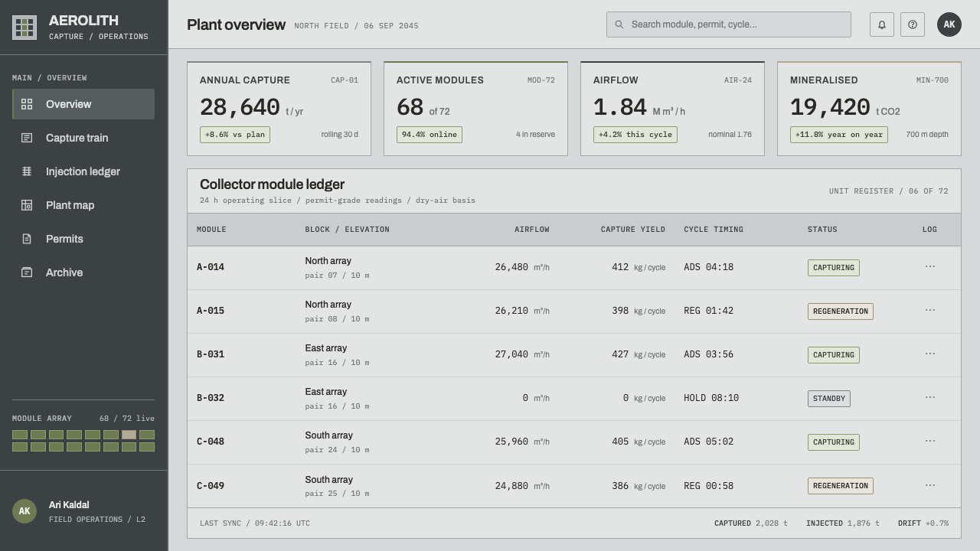This screenshot has height=551, width=980.
Task: Click the STANDBY badge for B-032
Action: pos(829,399)
